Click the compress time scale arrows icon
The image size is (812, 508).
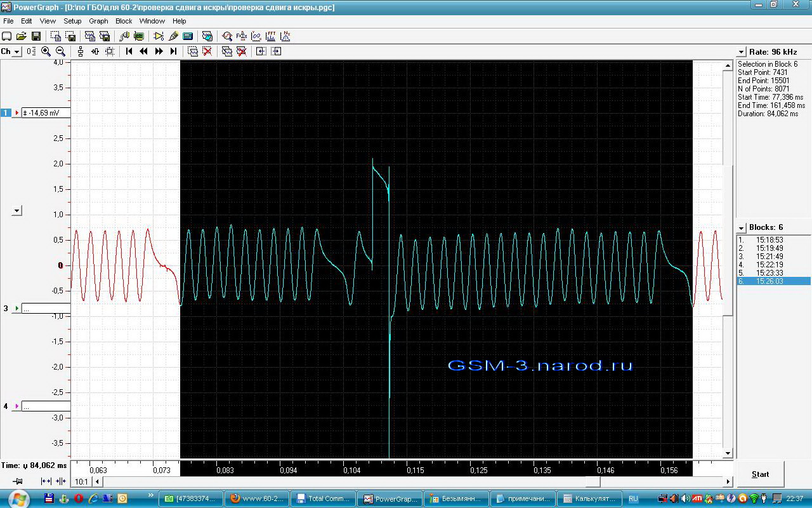61,481
